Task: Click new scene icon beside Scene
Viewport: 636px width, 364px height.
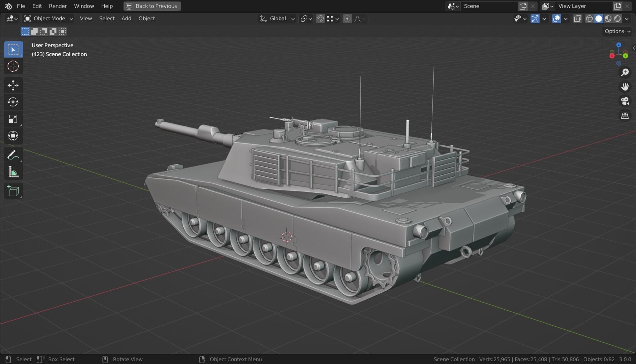Action: [523, 6]
